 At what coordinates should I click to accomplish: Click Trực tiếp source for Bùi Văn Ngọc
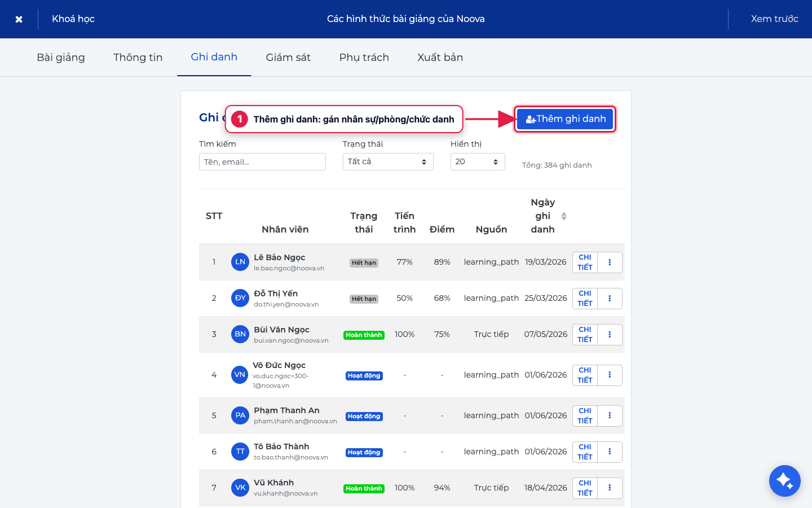491,334
